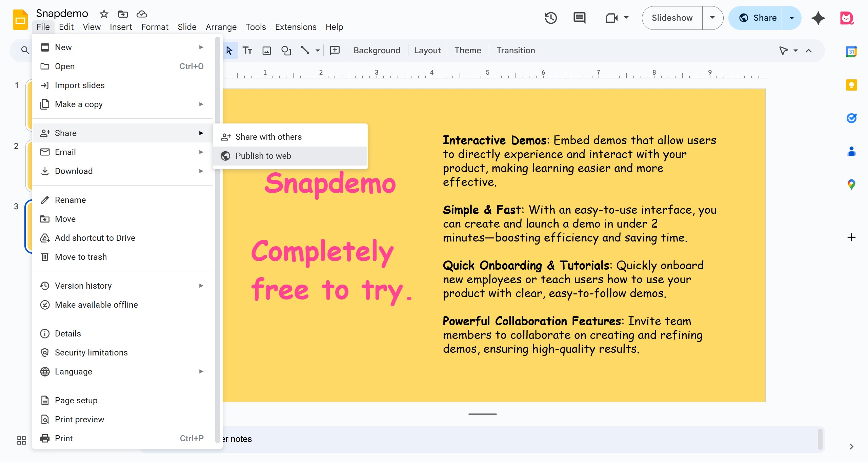
Task: Expand camera meeting options arrow
Action: tap(626, 18)
